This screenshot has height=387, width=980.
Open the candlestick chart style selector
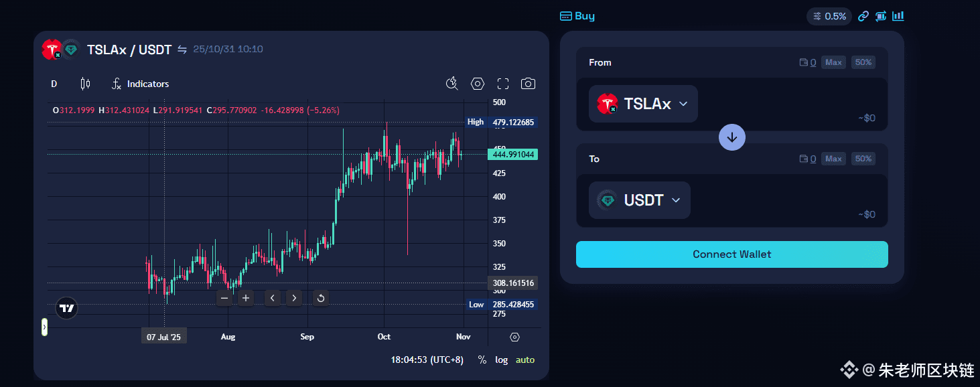[x=85, y=84]
